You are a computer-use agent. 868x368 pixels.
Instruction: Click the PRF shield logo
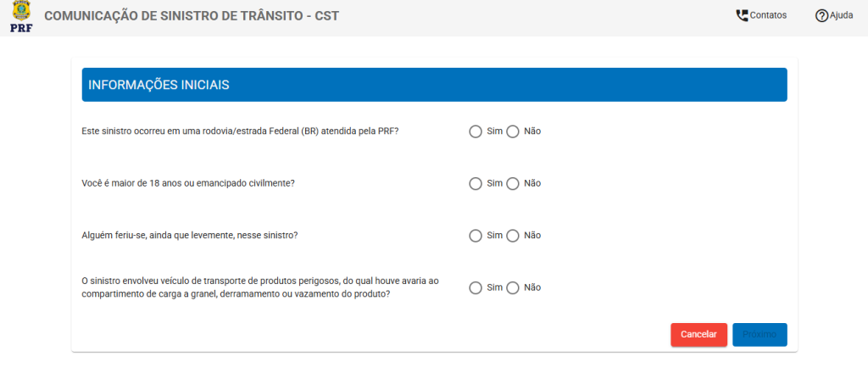tap(21, 16)
